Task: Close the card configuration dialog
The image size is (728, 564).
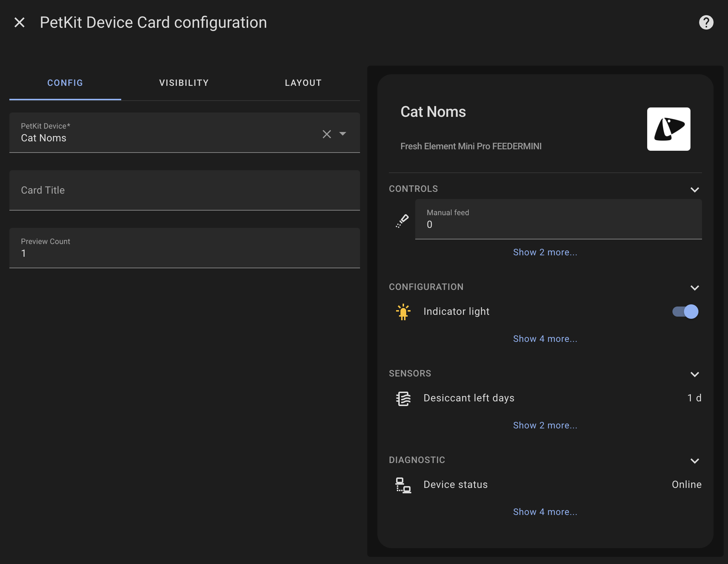Action: click(x=19, y=22)
